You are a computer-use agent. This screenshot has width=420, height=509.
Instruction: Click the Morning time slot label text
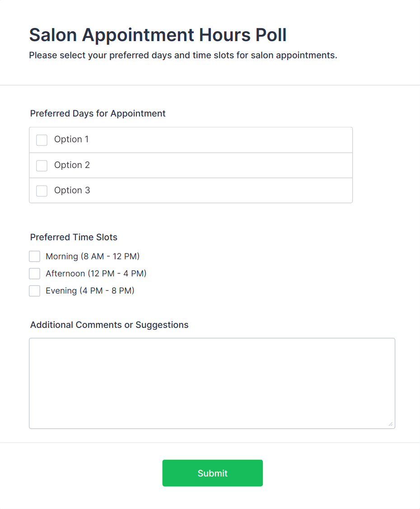point(93,257)
